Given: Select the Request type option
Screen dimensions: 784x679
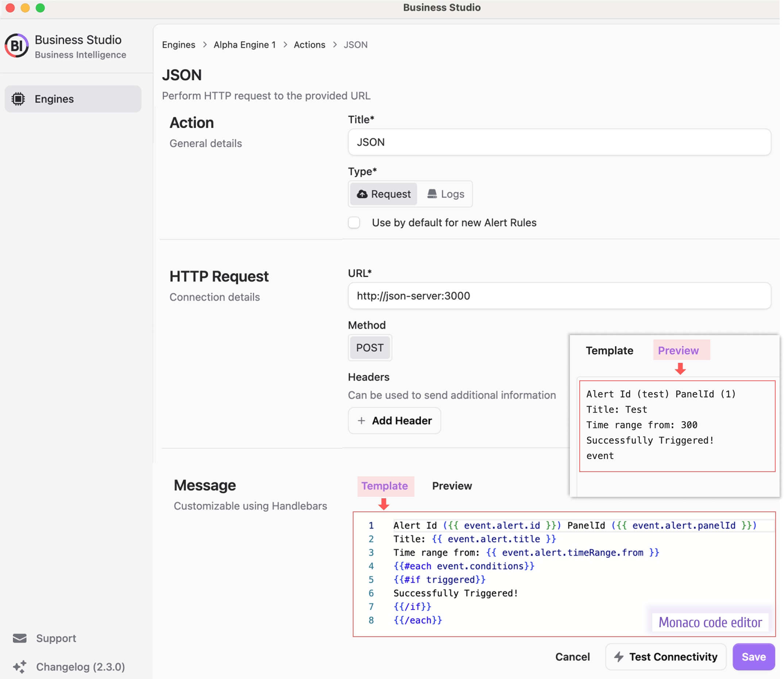Looking at the screenshot, I should pos(383,194).
